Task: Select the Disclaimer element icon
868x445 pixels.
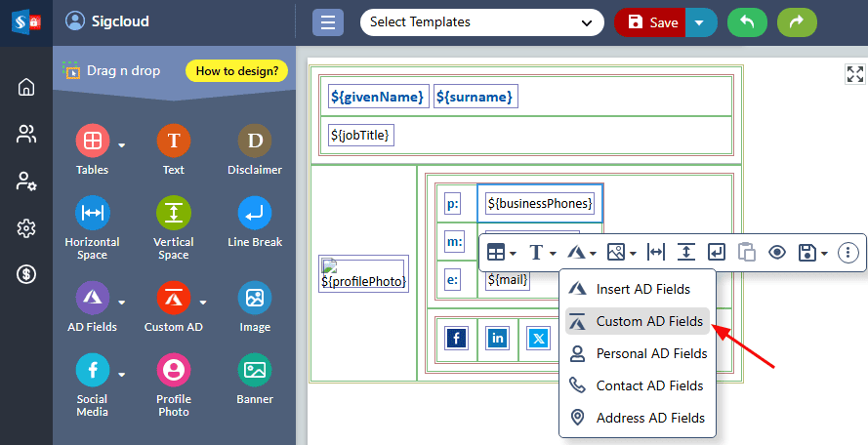Action: [254, 142]
